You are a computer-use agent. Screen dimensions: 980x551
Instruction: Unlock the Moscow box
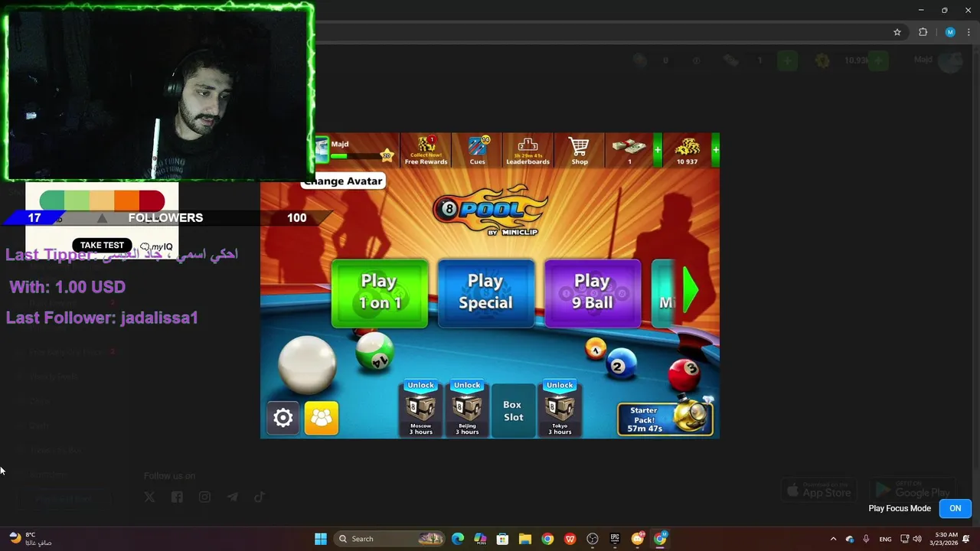pyautogui.click(x=420, y=409)
